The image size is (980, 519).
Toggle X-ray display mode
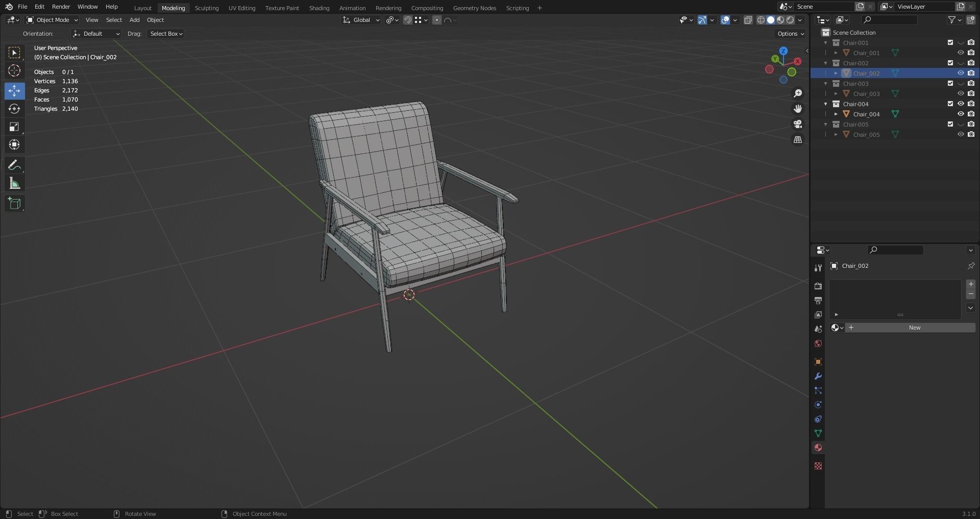pyautogui.click(x=748, y=20)
